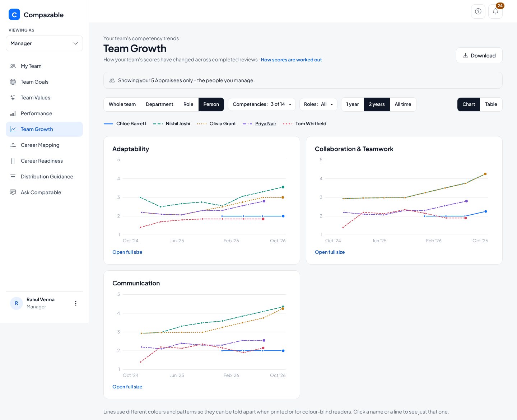Toggle Nikhil Joshi line in legend
This screenshot has width=517, height=420.
point(172,123)
